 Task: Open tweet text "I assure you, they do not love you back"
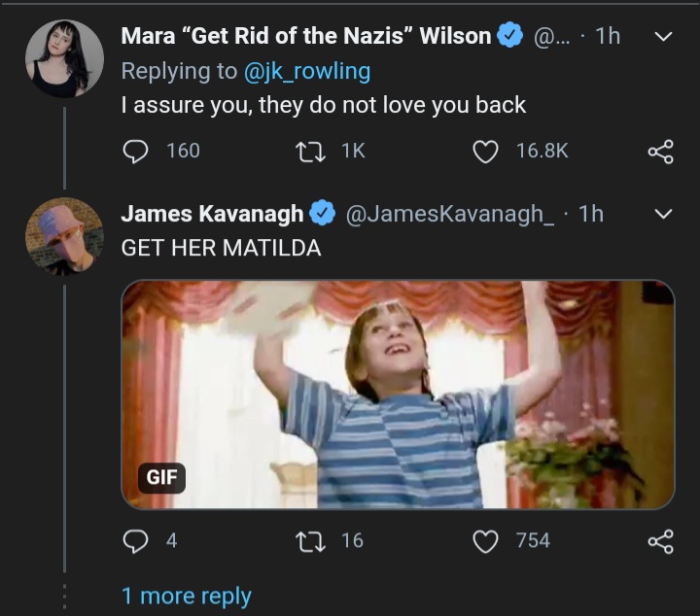tap(324, 105)
